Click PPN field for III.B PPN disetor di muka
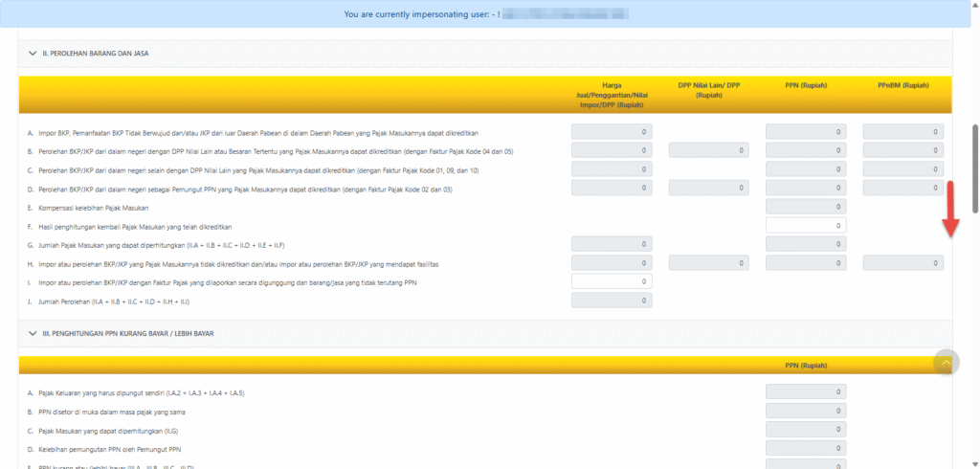Viewport: 980px width, 469px height. [x=805, y=411]
